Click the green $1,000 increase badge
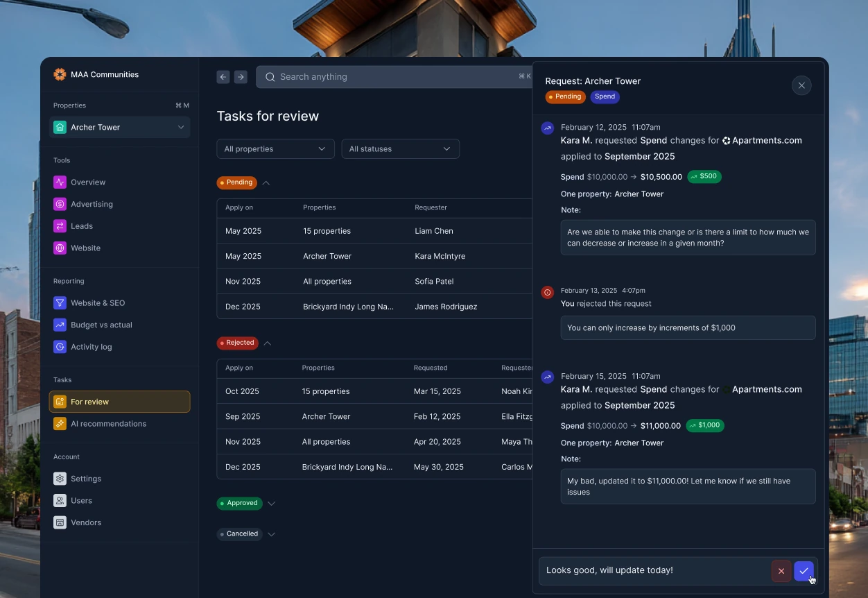Screen dimensions: 868x598 click(705, 426)
